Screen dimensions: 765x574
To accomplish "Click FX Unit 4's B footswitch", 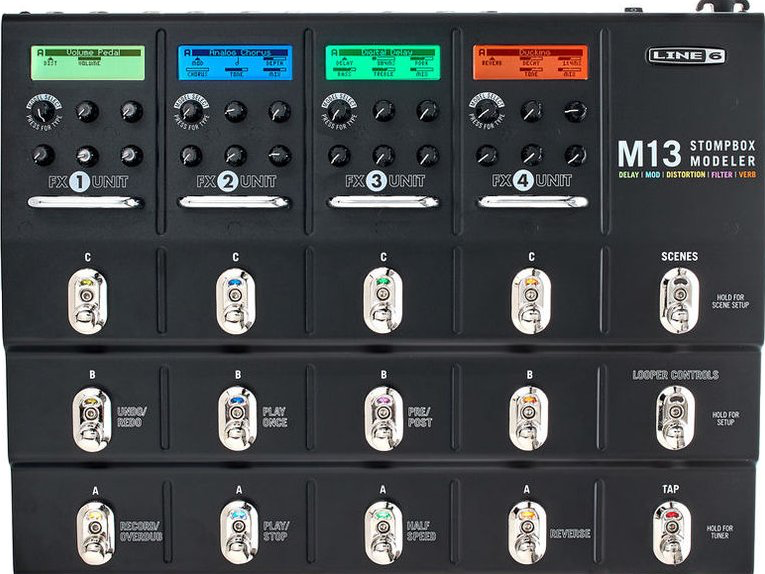I will 528,418.
